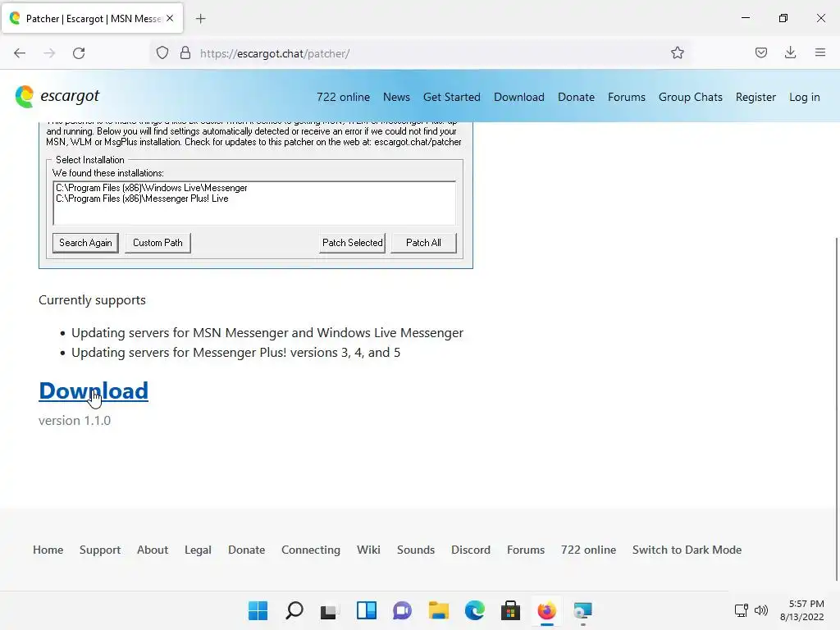
Task: Open Donate in the top navigation
Action: [x=576, y=97]
